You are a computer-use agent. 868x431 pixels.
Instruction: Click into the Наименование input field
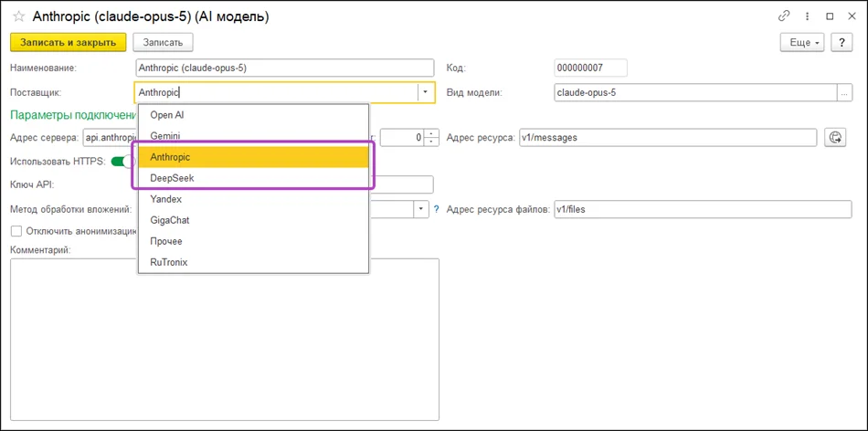coord(284,68)
